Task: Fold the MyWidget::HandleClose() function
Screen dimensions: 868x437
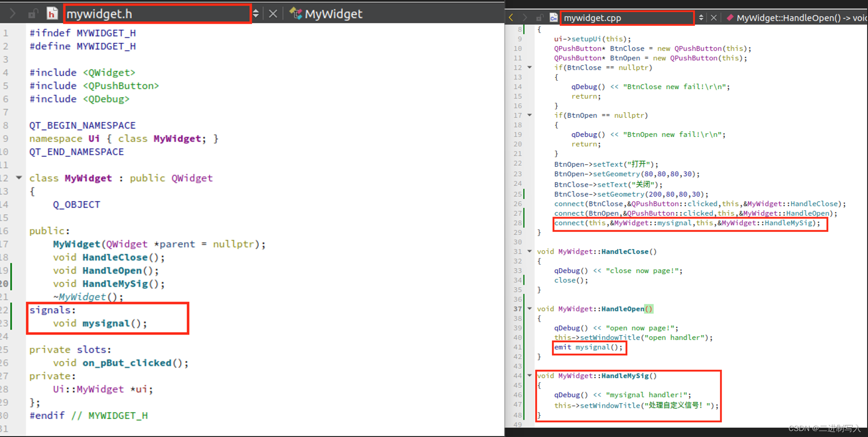Action: pyautogui.click(x=529, y=251)
